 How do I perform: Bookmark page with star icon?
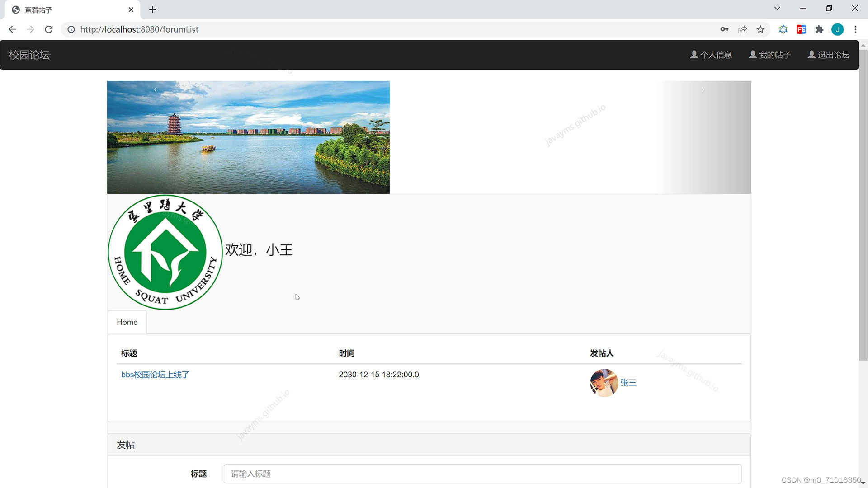pos(761,29)
